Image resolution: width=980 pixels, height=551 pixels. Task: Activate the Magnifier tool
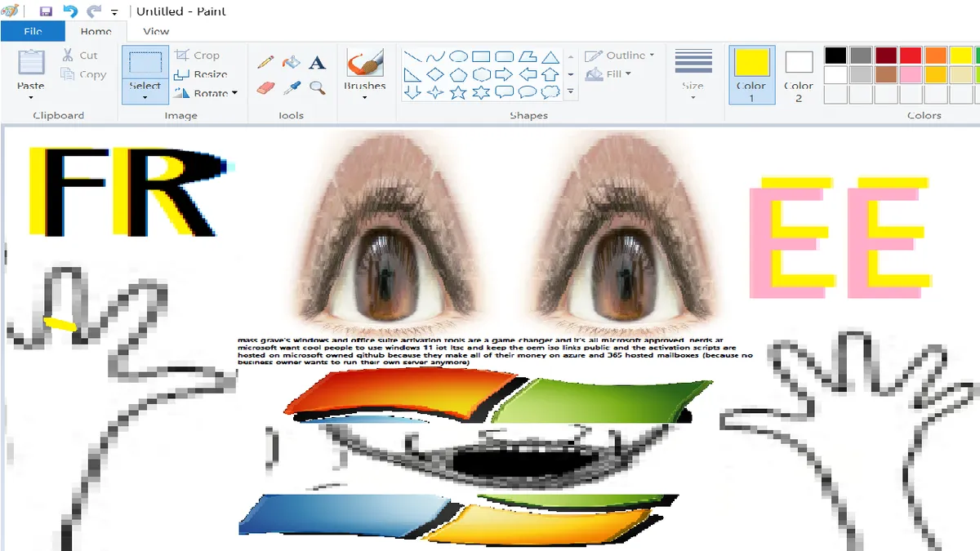[x=317, y=87]
